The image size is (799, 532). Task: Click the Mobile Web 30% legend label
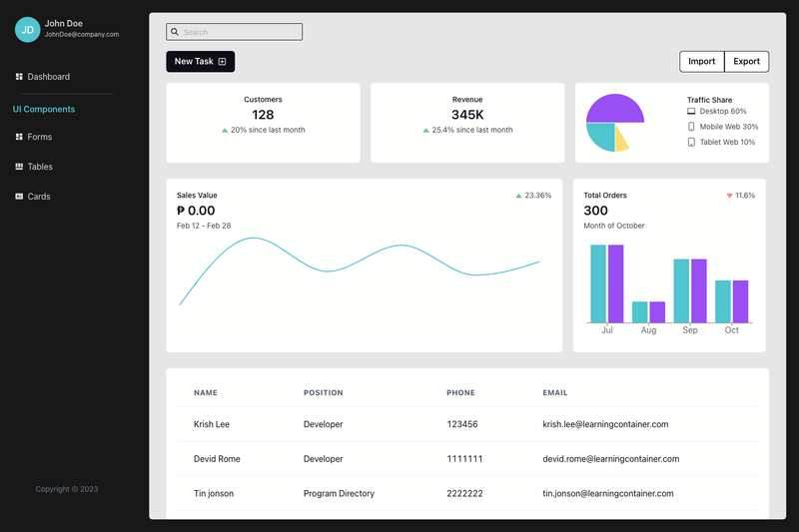(729, 126)
